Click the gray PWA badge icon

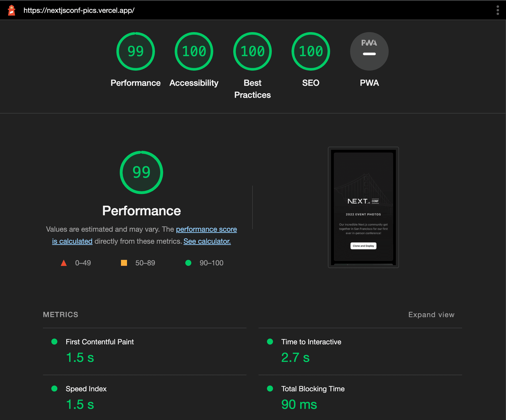pyautogui.click(x=369, y=51)
